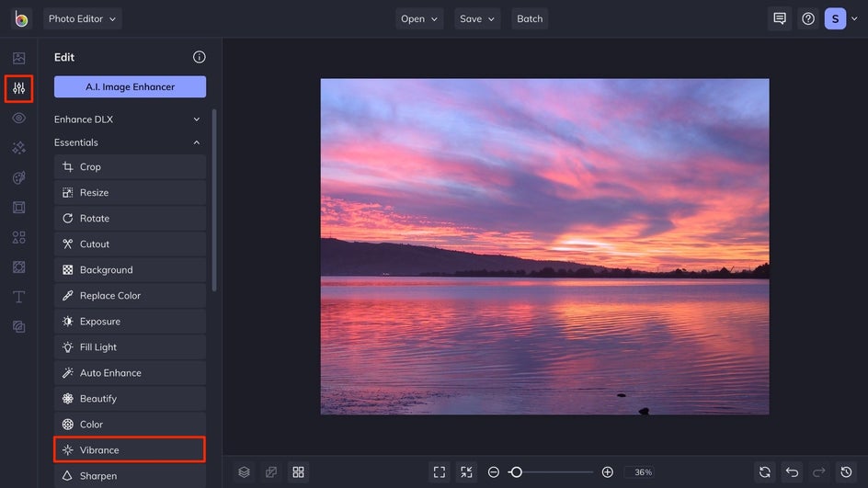
Task: Open the feedback comment icon
Action: coord(780,18)
